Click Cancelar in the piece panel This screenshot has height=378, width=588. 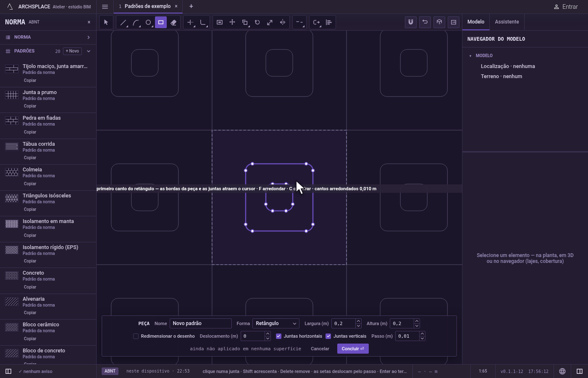pos(320,349)
